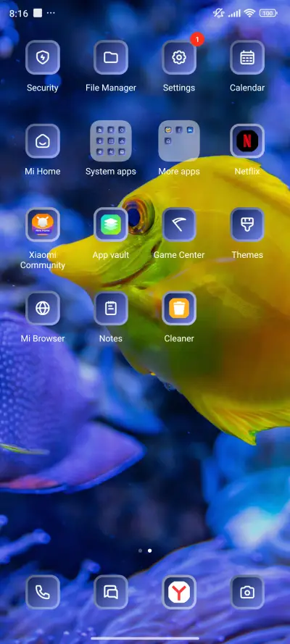Screen dimensions: 290x644
Task: Tap the muted bell status icon
Action: pos(219,13)
